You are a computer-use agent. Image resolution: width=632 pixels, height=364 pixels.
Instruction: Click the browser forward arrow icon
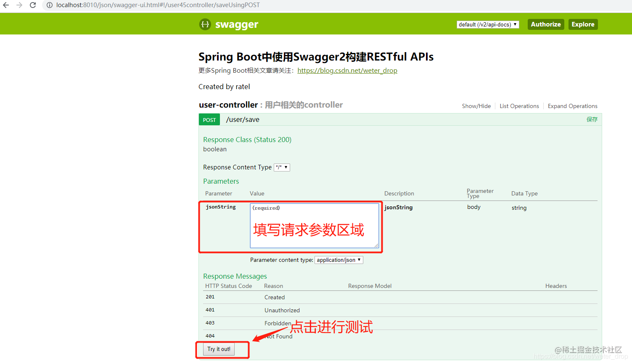coord(20,5)
